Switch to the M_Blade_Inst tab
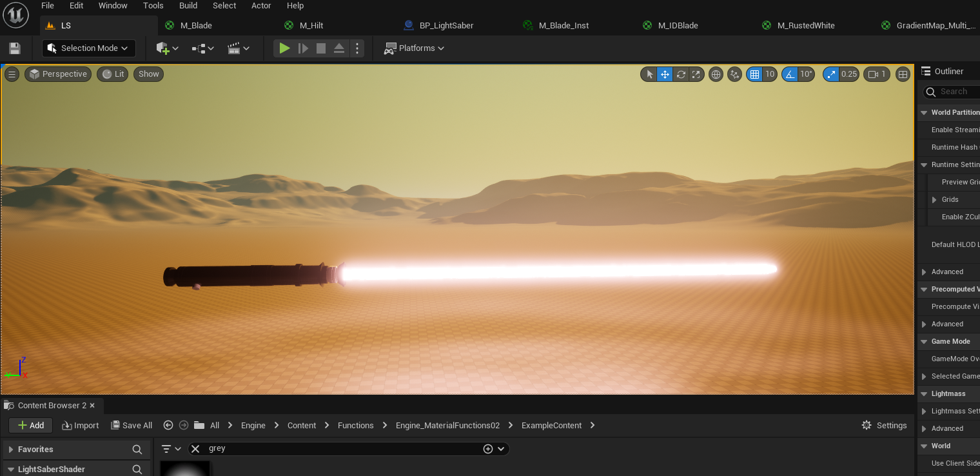Screen dimensions: 980x476 coord(563,26)
